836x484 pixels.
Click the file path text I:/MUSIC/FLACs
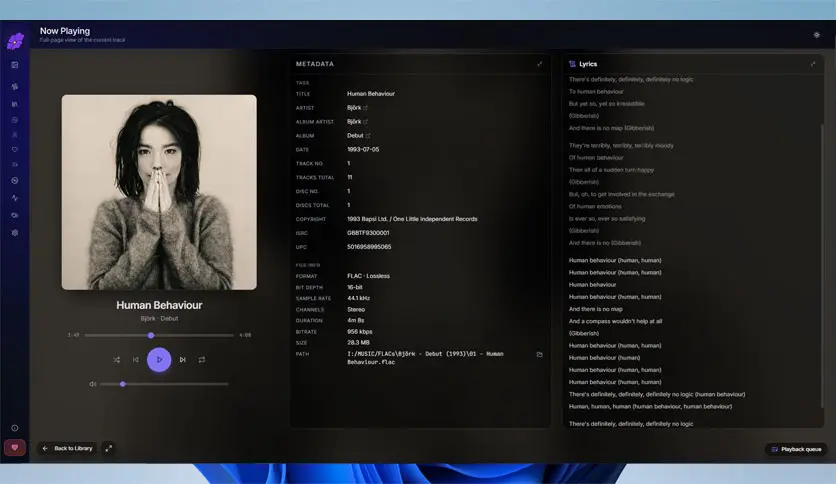tap(425, 358)
